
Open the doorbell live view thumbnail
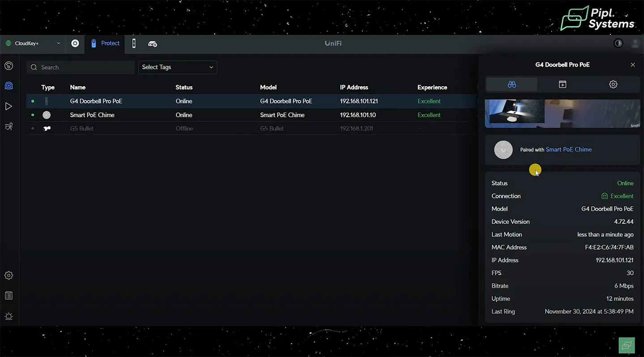coord(563,113)
